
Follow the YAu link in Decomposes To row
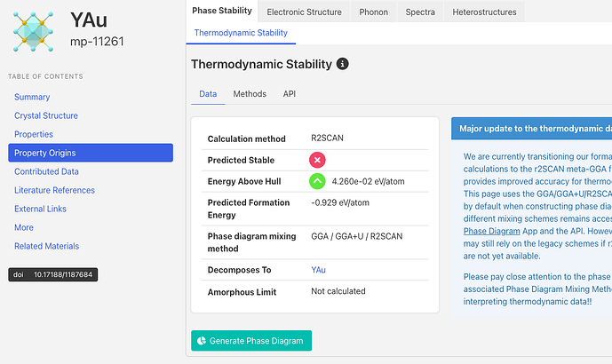point(319,270)
